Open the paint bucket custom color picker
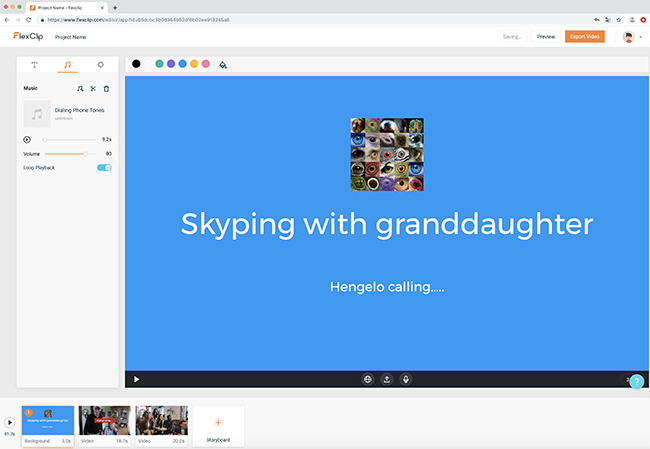This screenshot has height=449, width=650. [223, 65]
